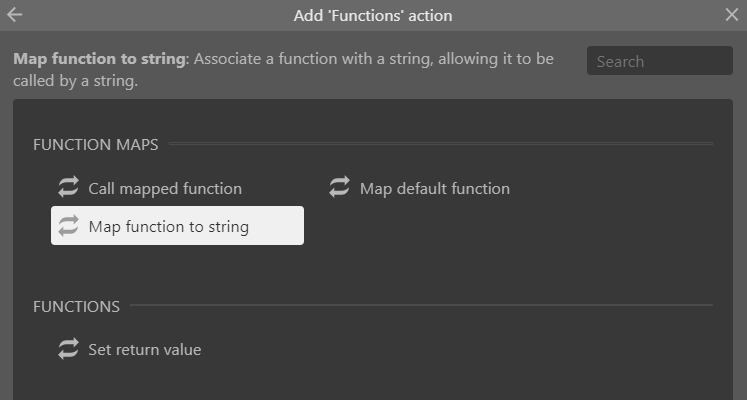Click the Set return value arrows icon
747x400 pixels.
coord(69,348)
